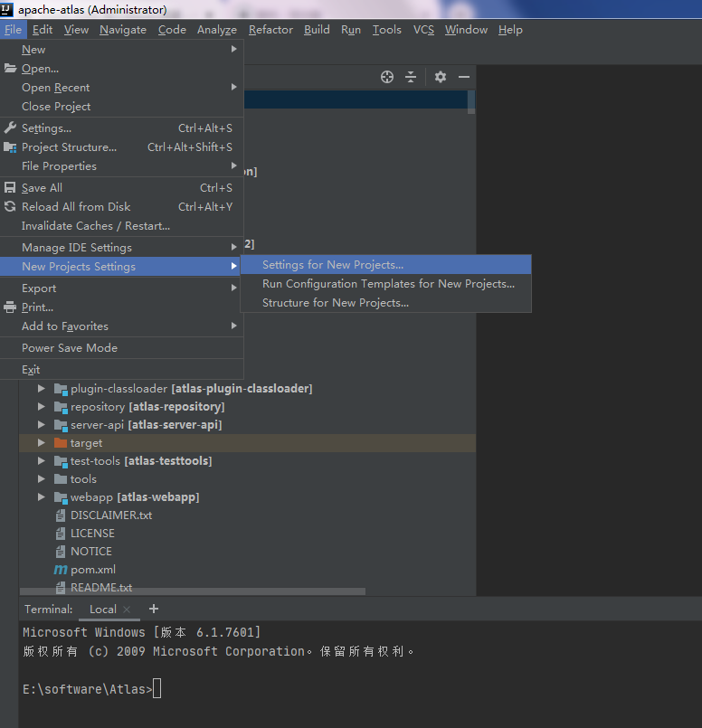Screen dimensions: 702x728
Task: Click the NOTICE file icon
Action: [61, 552]
